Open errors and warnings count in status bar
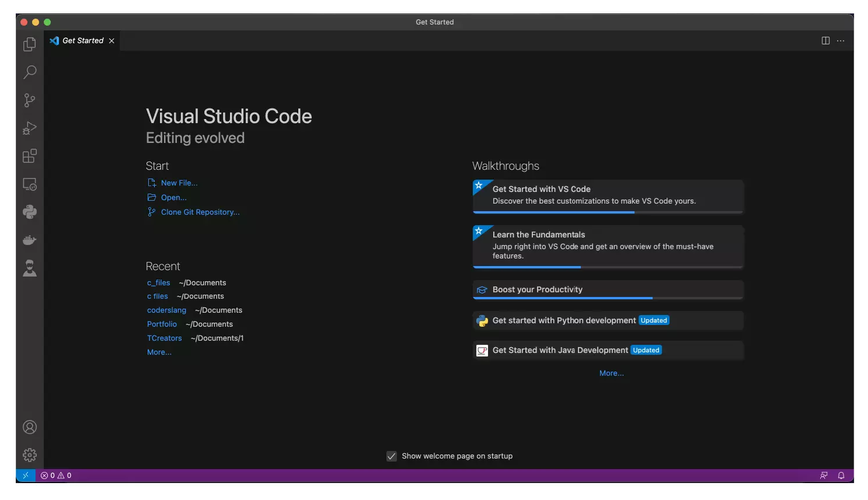This screenshot has width=868, height=500. point(56,475)
